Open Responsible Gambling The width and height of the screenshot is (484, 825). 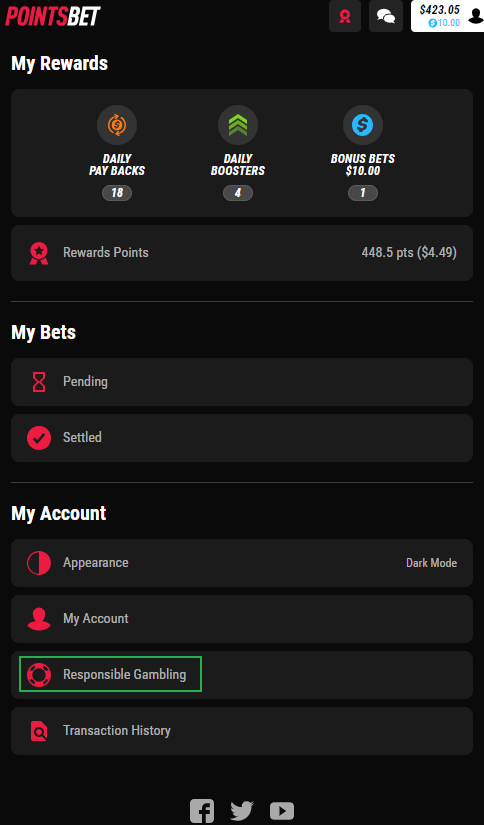point(242,675)
